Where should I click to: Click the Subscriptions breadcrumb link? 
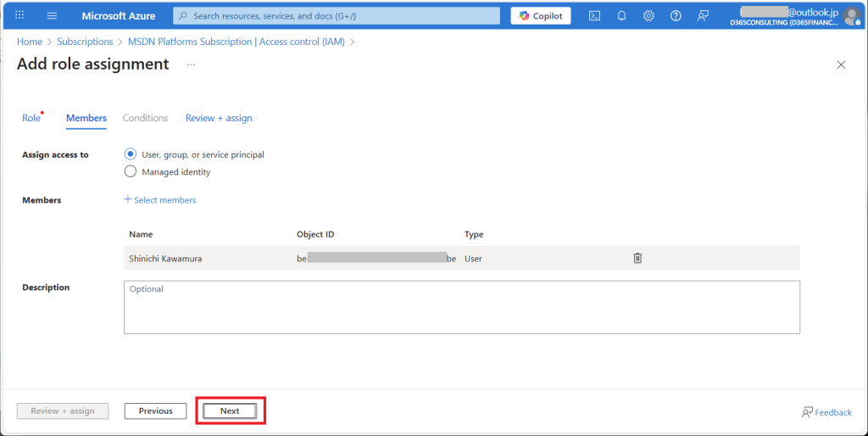coord(85,41)
